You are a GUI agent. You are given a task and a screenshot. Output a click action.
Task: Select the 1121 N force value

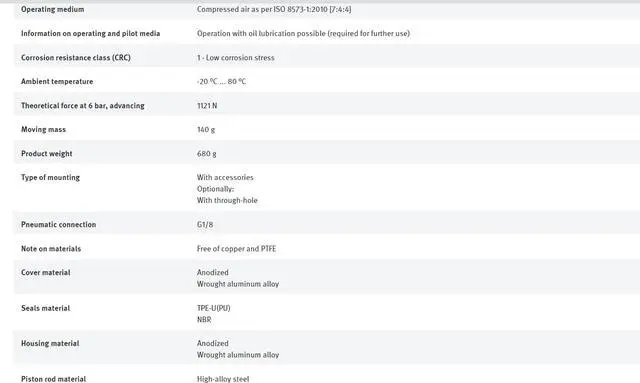tap(207, 105)
